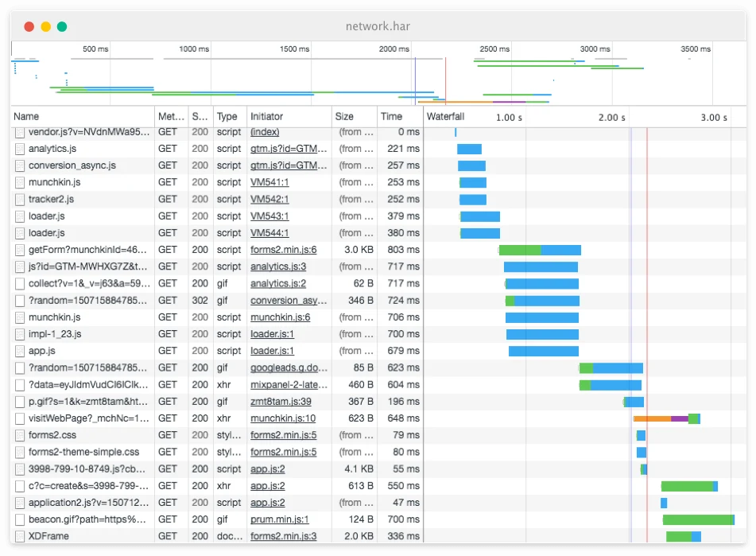Click the 500 ms mark in overview timeline

pos(95,49)
